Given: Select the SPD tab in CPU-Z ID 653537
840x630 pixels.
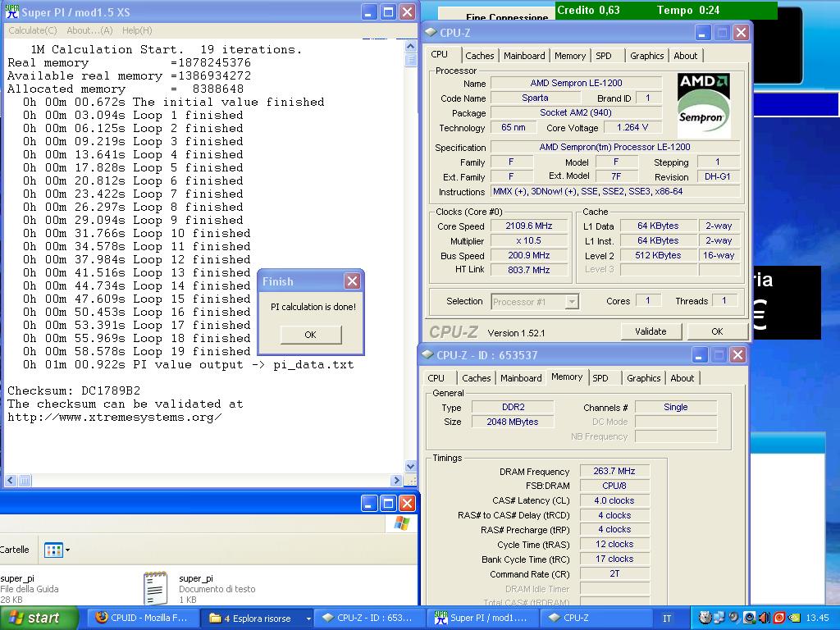Looking at the screenshot, I should [600, 378].
